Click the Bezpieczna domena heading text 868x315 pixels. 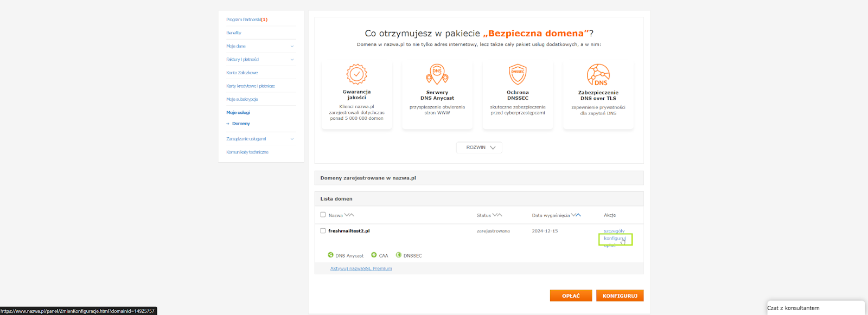pyautogui.click(x=536, y=34)
